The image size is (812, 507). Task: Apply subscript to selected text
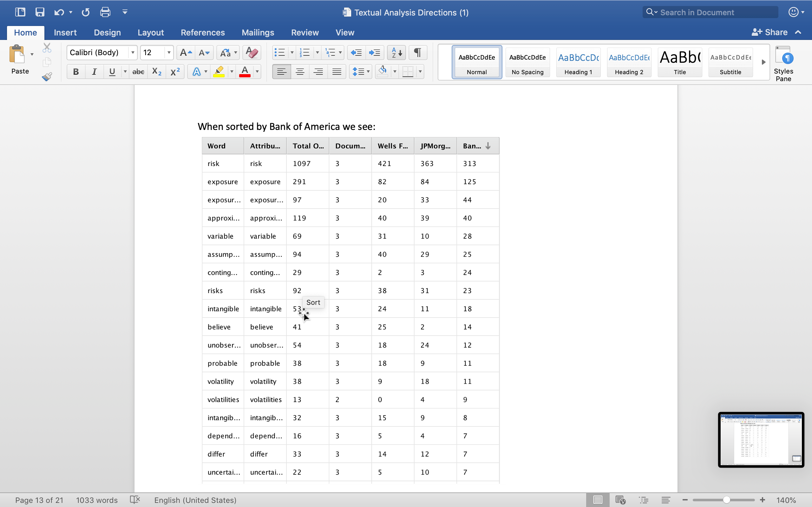[x=156, y=71]
